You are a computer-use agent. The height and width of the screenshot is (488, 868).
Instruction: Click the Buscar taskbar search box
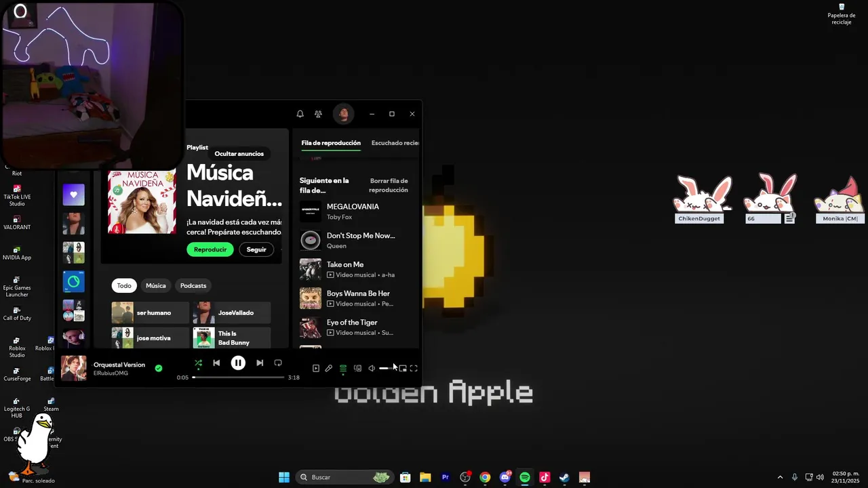point(345,477)
